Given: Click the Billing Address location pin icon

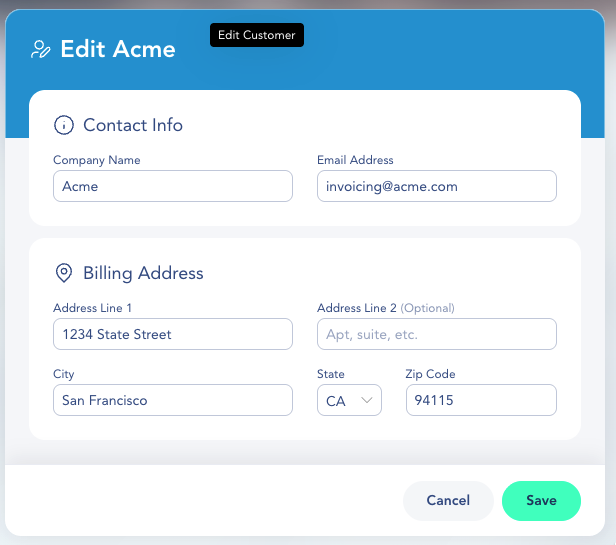Looking at the screenshot, I should (x=64, y=273).
